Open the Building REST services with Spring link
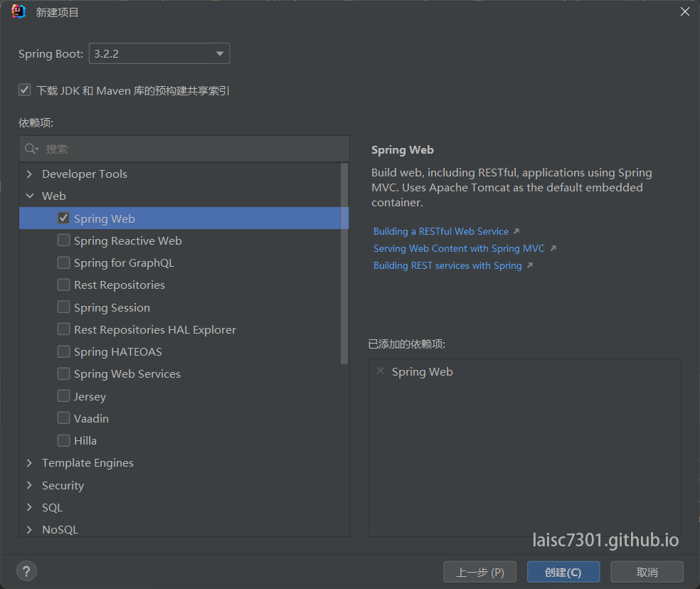 [x=447, y=265]
